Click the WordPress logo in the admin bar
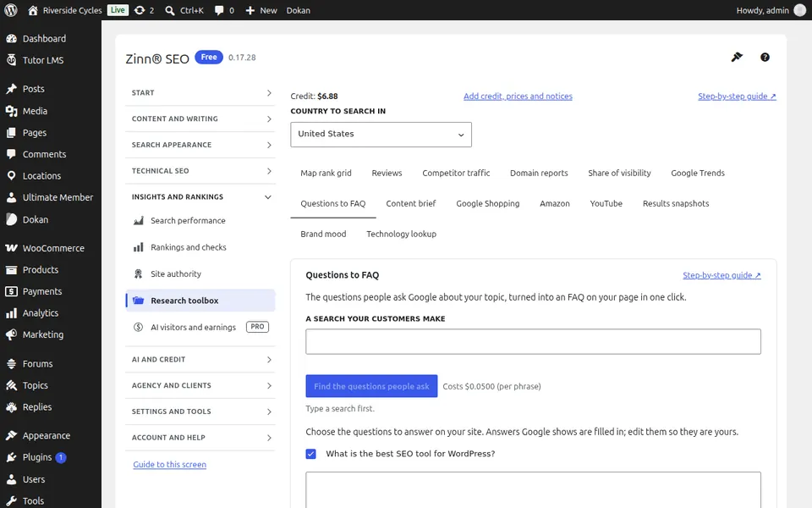This screenshot has width=812, height=508. click(11, 10)
